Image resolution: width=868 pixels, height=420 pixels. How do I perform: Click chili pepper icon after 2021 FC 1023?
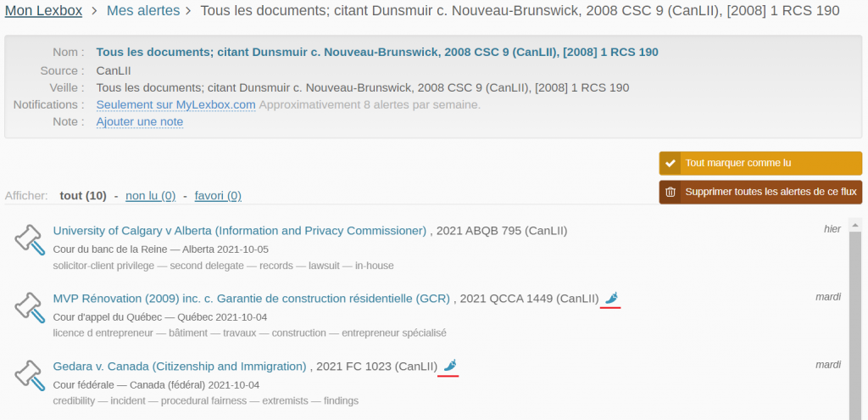click(x=449, y=366)
